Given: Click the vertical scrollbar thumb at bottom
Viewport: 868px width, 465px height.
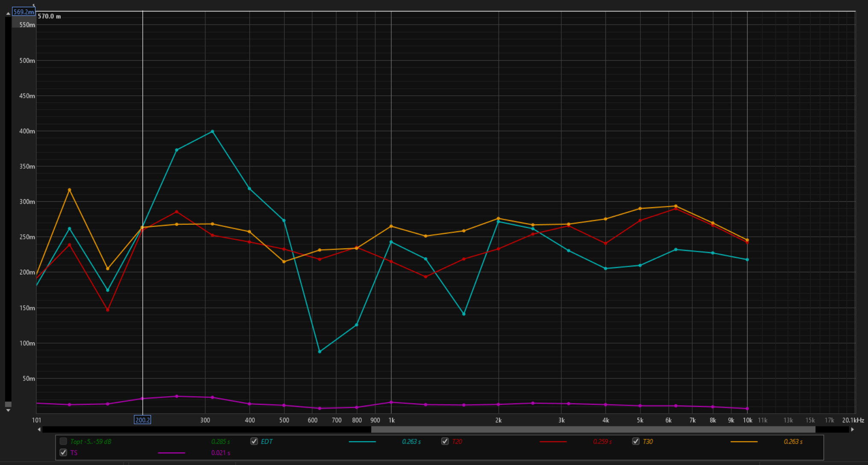Looking at the screenshot, I should pyautogui.click(x=8, y=404).
